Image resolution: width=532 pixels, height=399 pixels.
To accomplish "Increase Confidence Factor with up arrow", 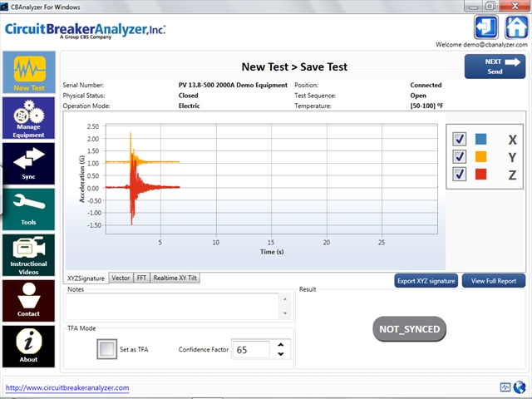I will coord(281,345).
